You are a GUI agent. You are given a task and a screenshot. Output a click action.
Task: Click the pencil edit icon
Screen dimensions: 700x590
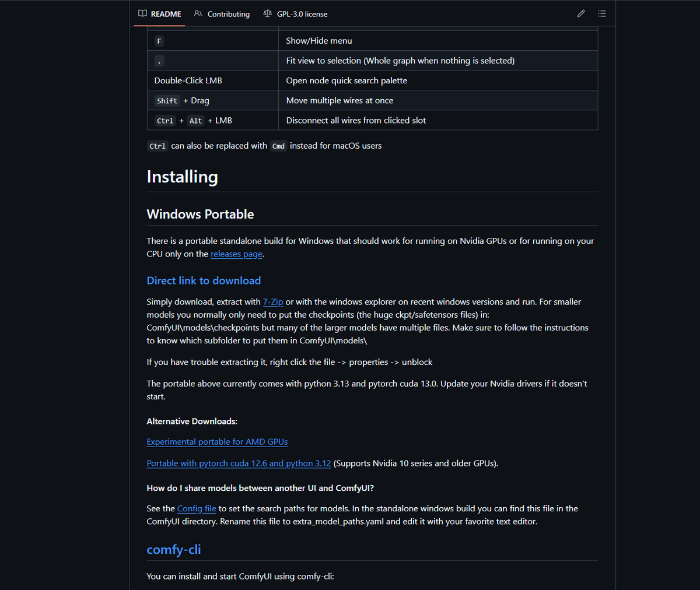coord(581,13)
